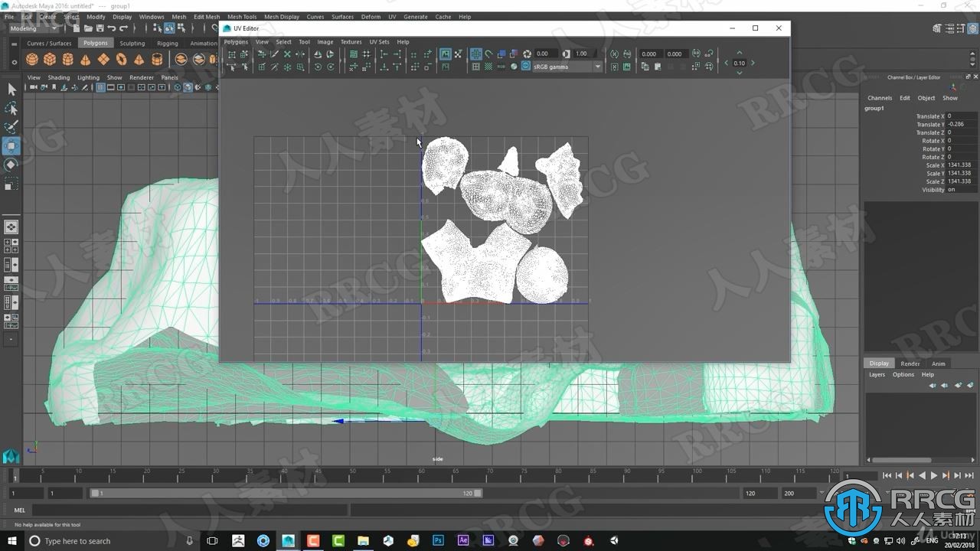980x551 pixels.
Task: Open After Effects from the taskbar
Action: point(463,540)
